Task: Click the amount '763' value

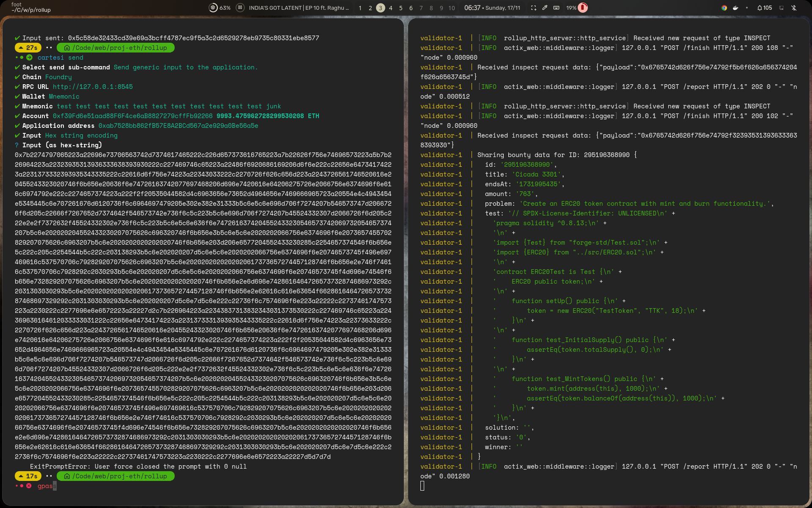Action: [525, 194]
